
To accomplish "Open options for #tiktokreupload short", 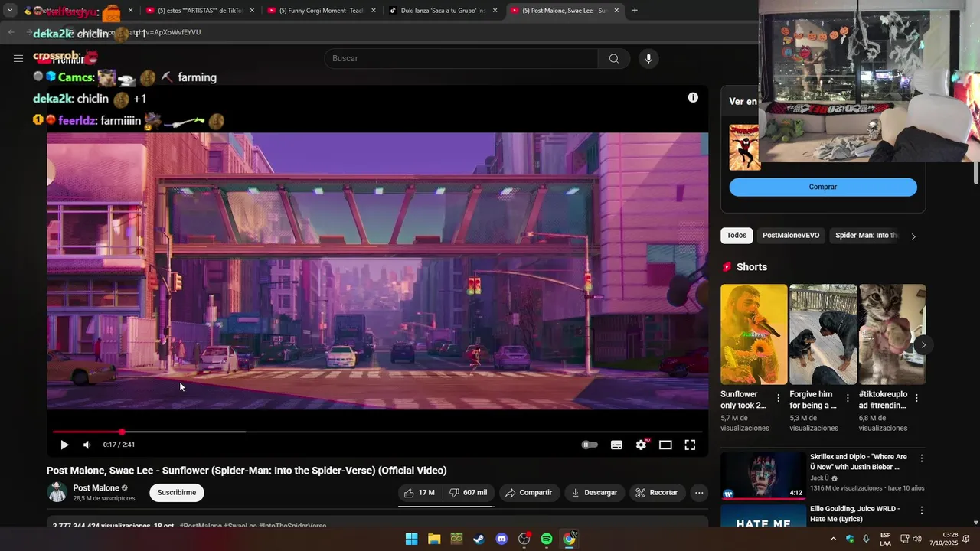I will pyautogui.click(x=916, y=398).
